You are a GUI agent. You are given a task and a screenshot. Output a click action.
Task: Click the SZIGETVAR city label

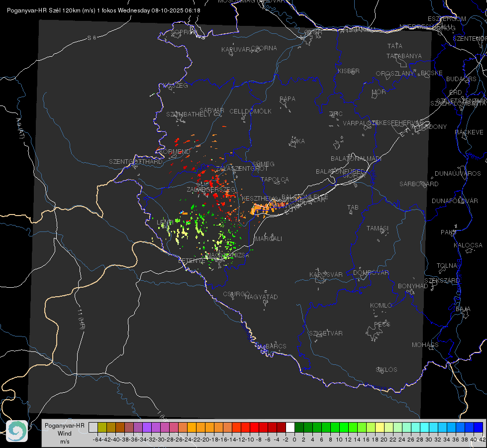tap(326, 334)
